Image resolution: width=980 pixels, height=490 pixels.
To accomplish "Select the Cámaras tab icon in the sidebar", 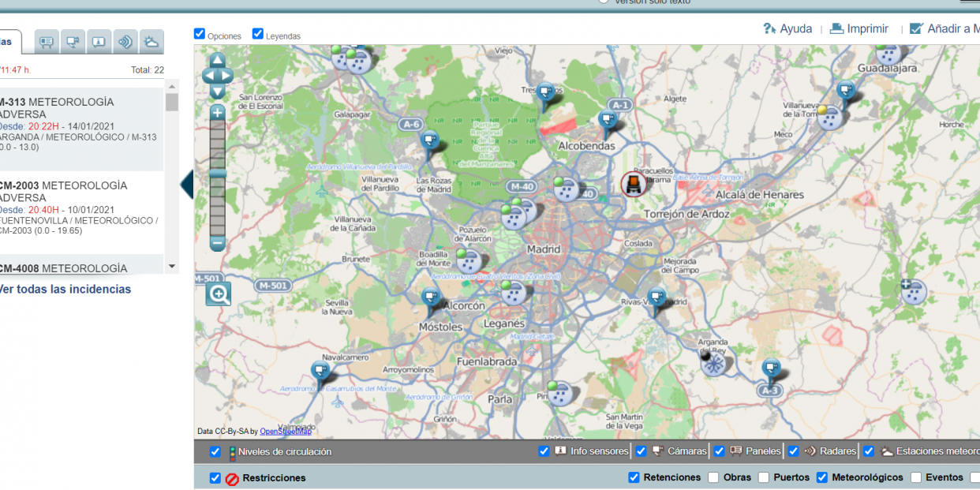I will click(73, 41).
